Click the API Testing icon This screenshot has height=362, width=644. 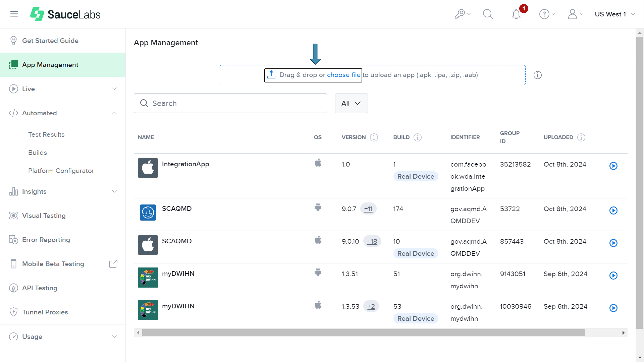pyautogui.click(x=13, y=288)
